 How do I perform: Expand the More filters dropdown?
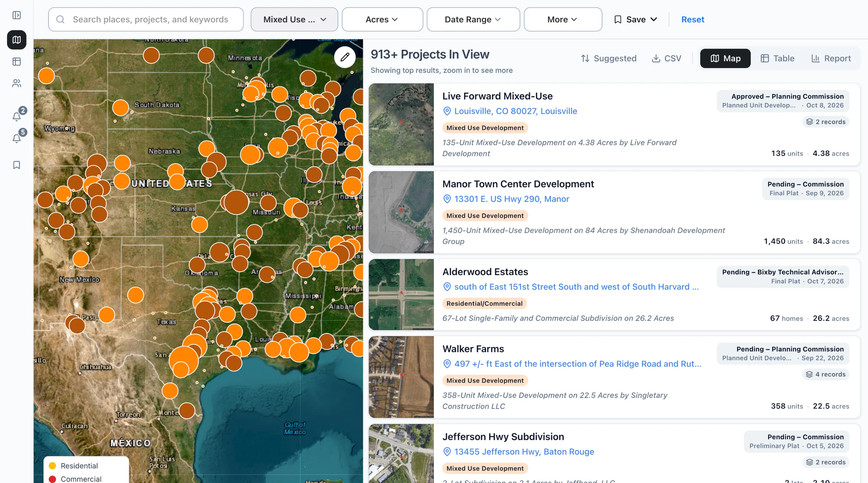[x=563, y=20]
